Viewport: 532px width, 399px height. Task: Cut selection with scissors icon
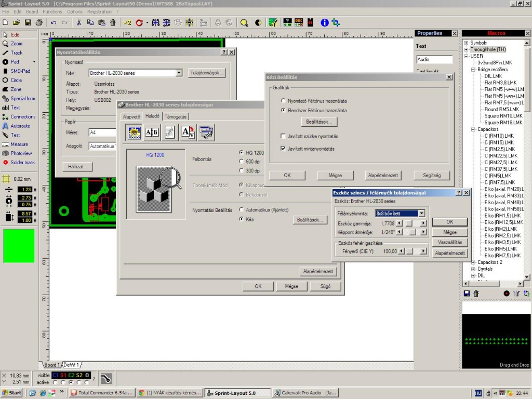[79, 23]
